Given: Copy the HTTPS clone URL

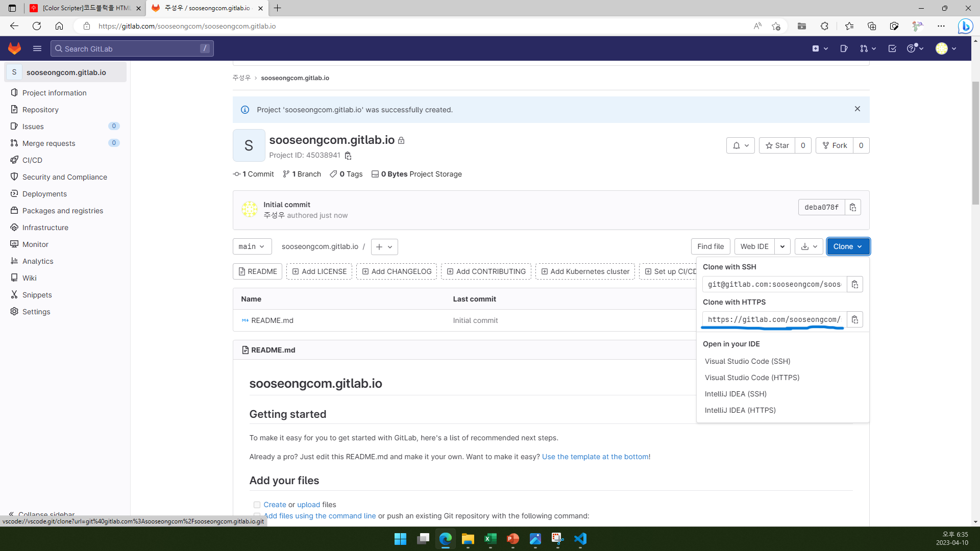Looking at the screenshot, I should [855, 319].
